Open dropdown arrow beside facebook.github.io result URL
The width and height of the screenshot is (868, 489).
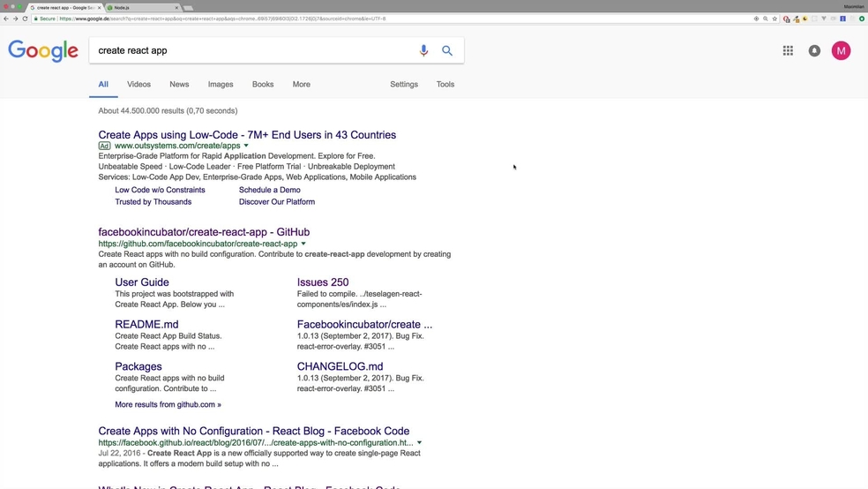click(419, 442)
